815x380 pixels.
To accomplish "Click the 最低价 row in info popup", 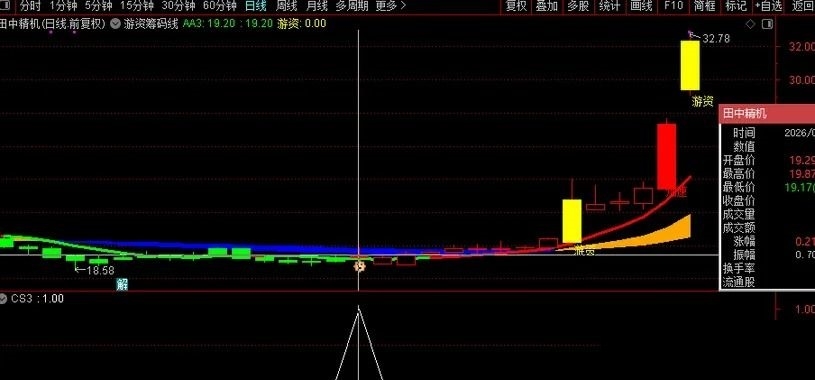I will (x=767, y=187).
